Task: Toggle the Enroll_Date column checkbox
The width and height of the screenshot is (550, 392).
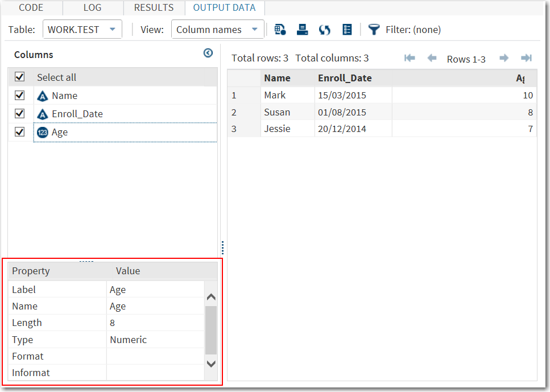Action: click(x=20, y=113)
